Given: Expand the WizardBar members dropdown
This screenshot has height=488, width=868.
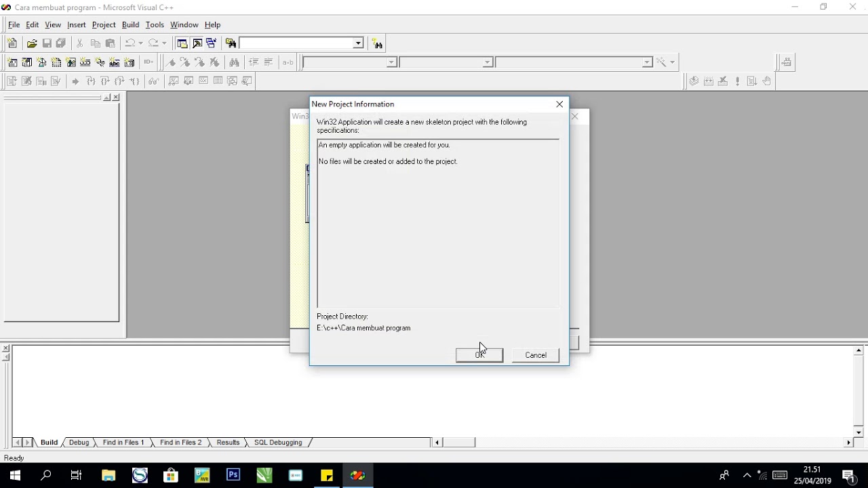Looking at the screenshot, I should pyautogui.click(x=647, y=62).
